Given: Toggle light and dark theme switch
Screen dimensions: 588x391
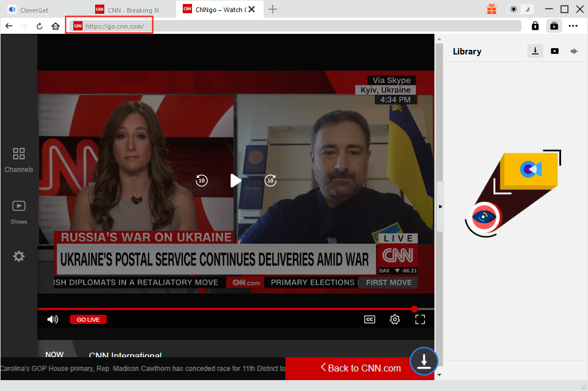Looking at the screenshot, I should [x=520, y=9].
